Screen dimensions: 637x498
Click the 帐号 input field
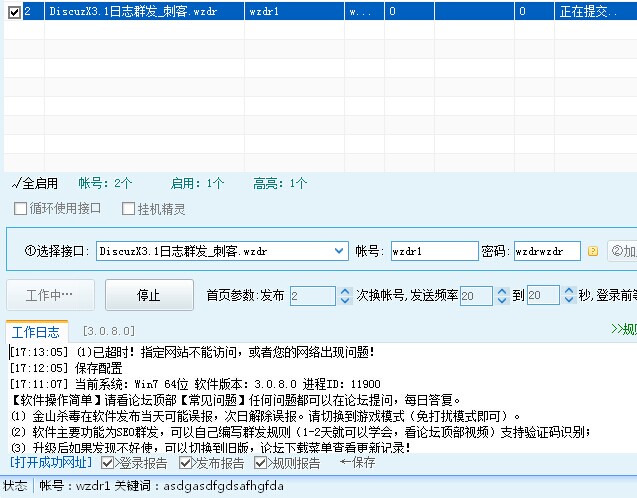tap(433, 250)
